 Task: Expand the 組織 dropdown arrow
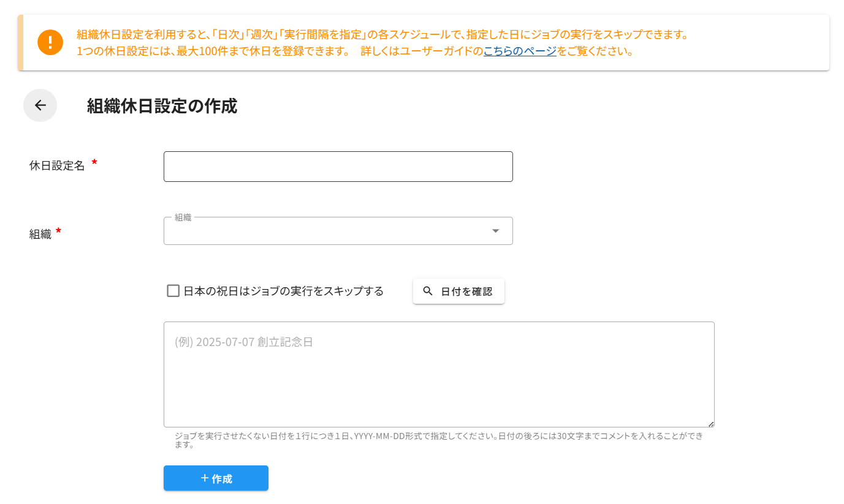click(495, 231)
